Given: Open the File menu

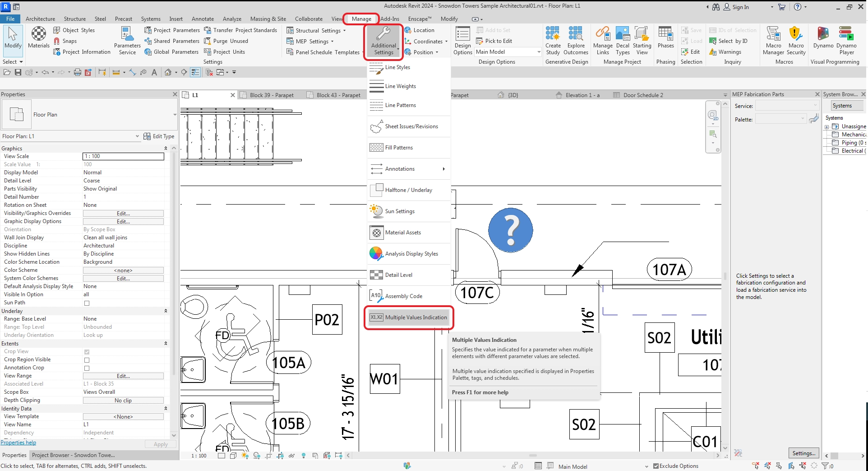Looking at the screenshot, I should pyautogui.click(x=10, y=19).
